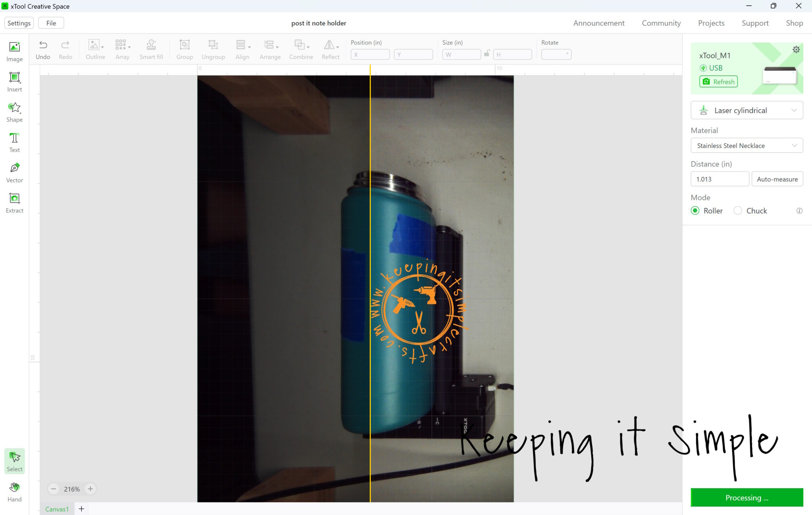
Task: Select the Shape tool
Action: click(15, 112)
